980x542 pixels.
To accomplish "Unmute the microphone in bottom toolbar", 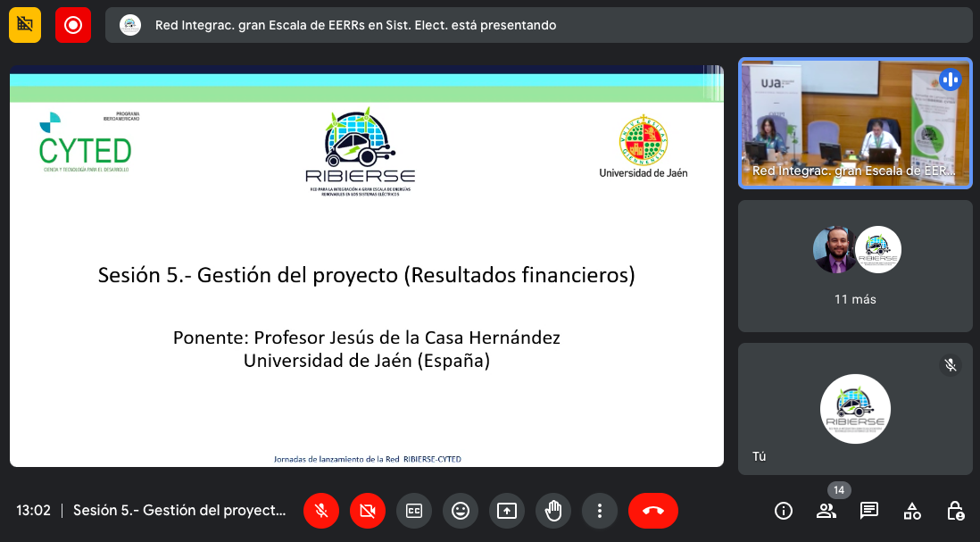I will [x=321, y=511].
